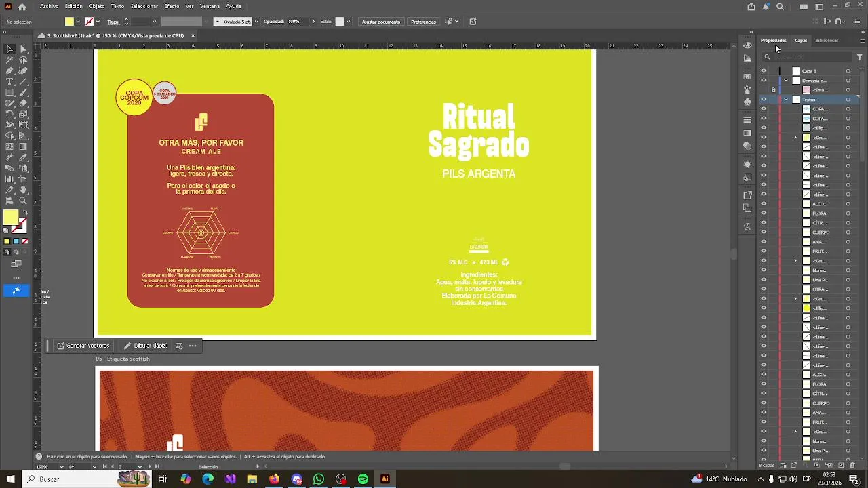Viewport: 868px width, 488px height.
Task: Click the yellow Fill swatch in toolbar
Action: click(x=10, y=218)
